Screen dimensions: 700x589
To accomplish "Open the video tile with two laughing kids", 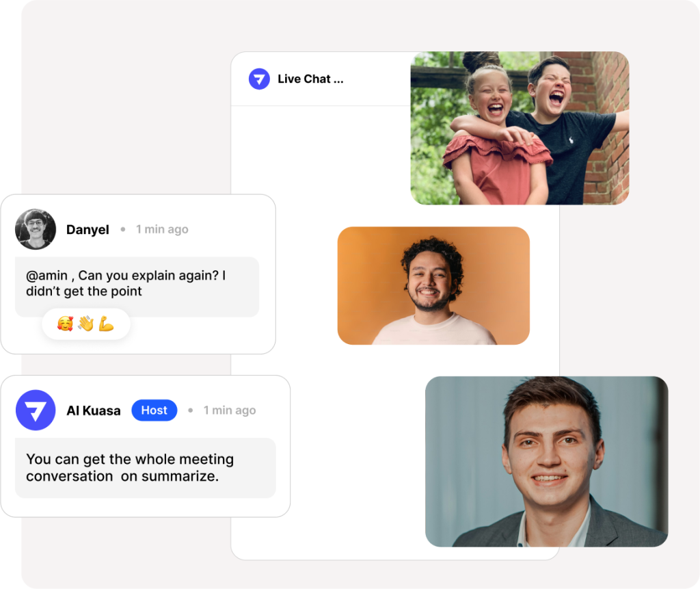I will tap(520, 128).
